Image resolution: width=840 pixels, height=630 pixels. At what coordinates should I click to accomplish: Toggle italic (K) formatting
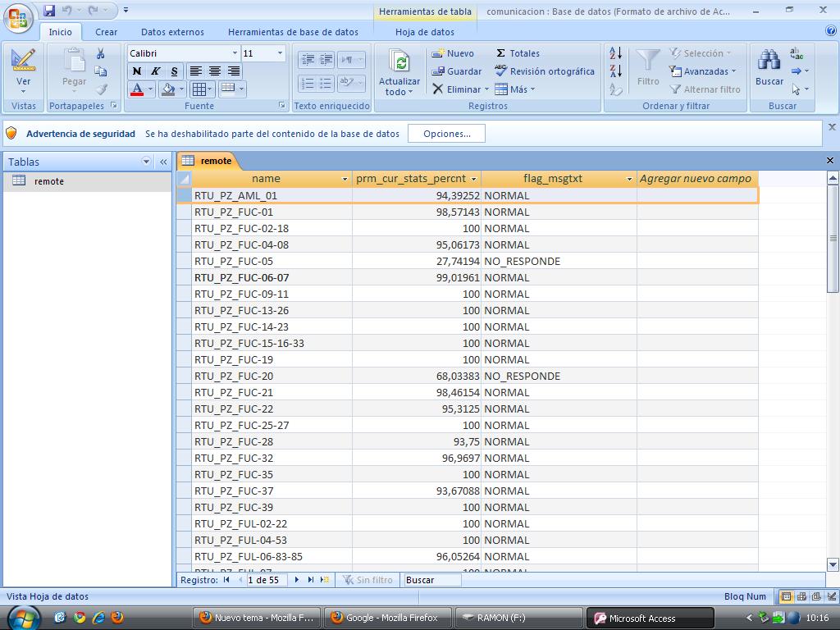click(x=155, y=71)
